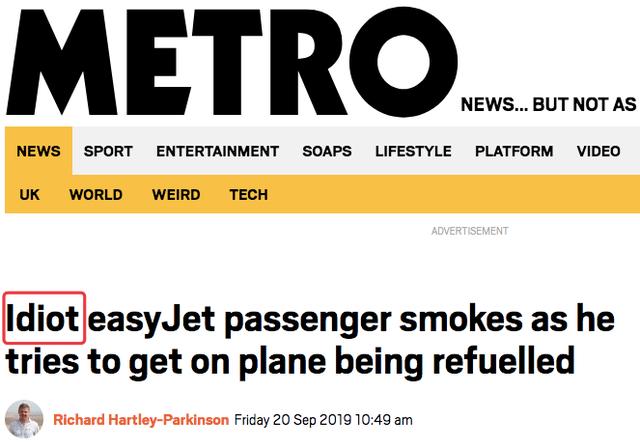The image size is (640, 448).
Task: Switch to the Sport section
Action: [108, 152]
